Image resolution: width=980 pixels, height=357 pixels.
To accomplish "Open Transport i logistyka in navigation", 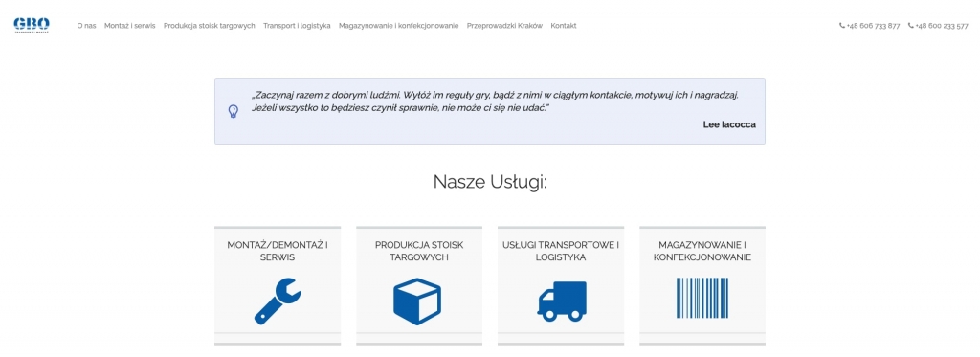I will click(x=297, y=26).
